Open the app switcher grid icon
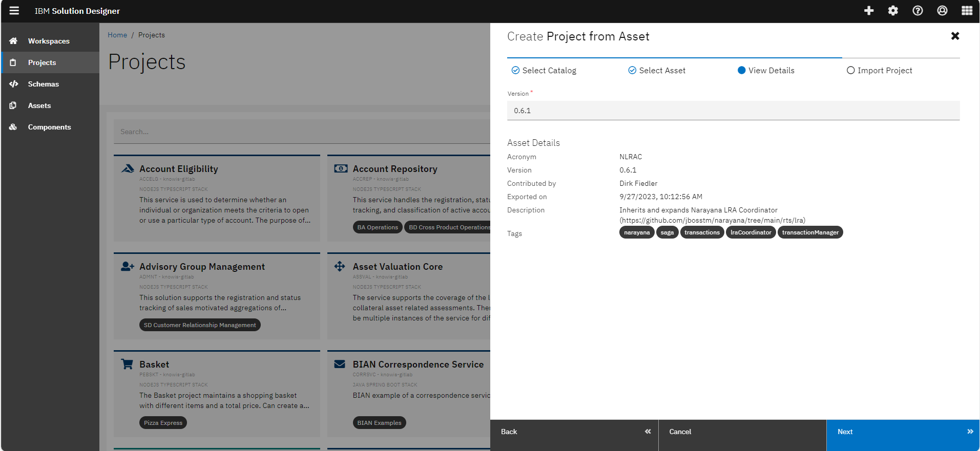The width and height of the screenshot is (980, 451). [x=967, y=11]
